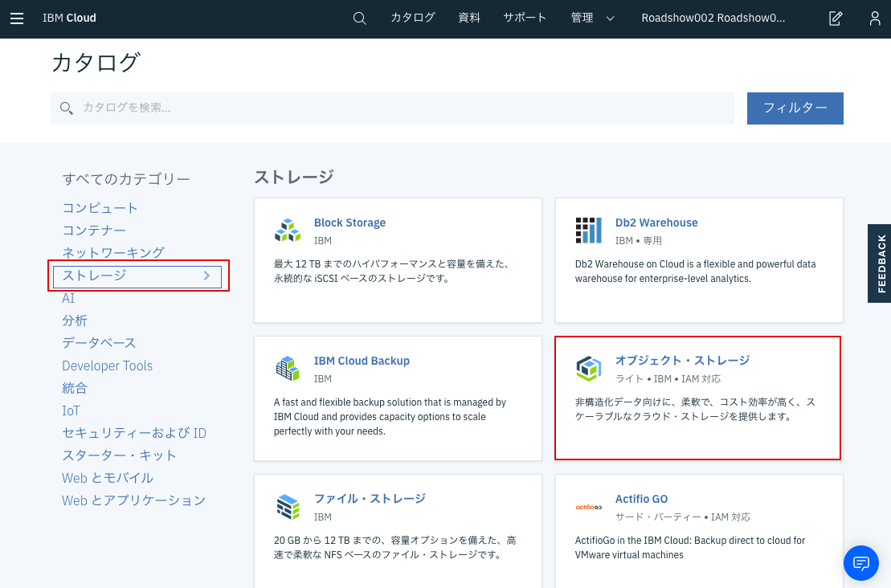891x588 pixels.
Task: Open the chat support bubble
Action: click(x=861, y=563)
